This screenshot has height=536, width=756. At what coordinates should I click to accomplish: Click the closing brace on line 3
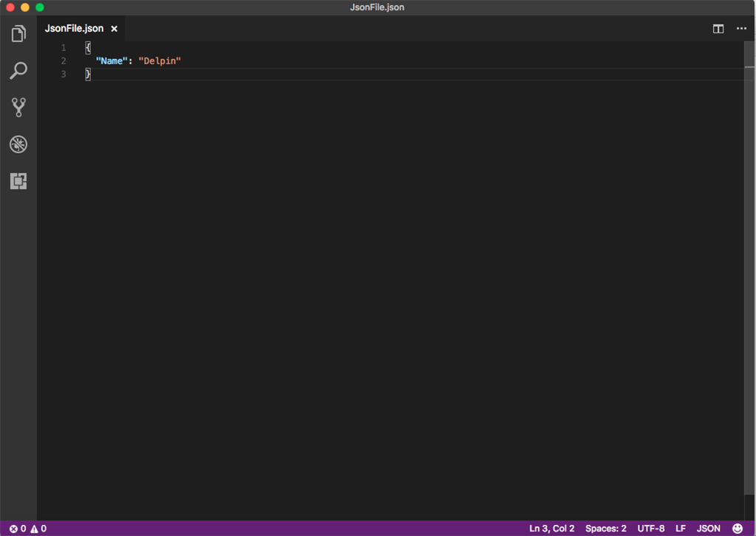[x=88, y=74]
